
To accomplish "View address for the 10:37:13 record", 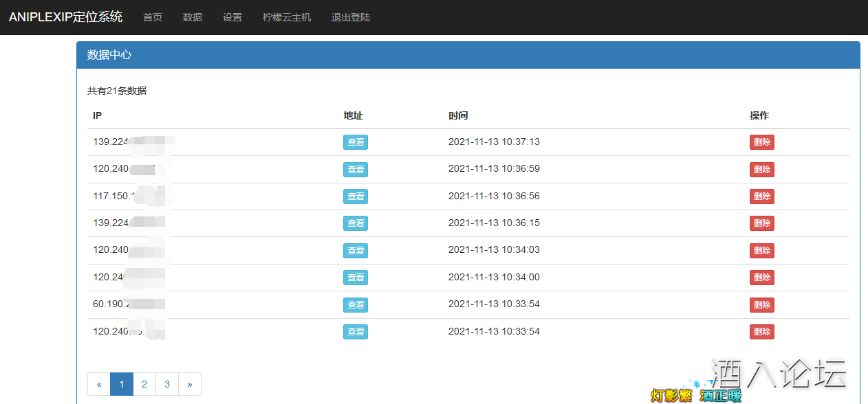I will coord(356,142).
